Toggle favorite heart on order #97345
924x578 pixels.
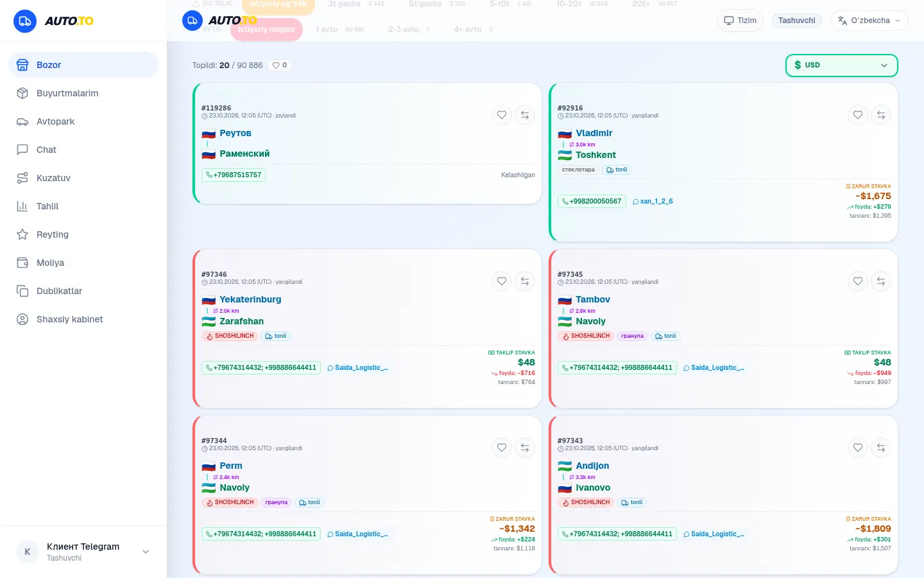point(858,281)
